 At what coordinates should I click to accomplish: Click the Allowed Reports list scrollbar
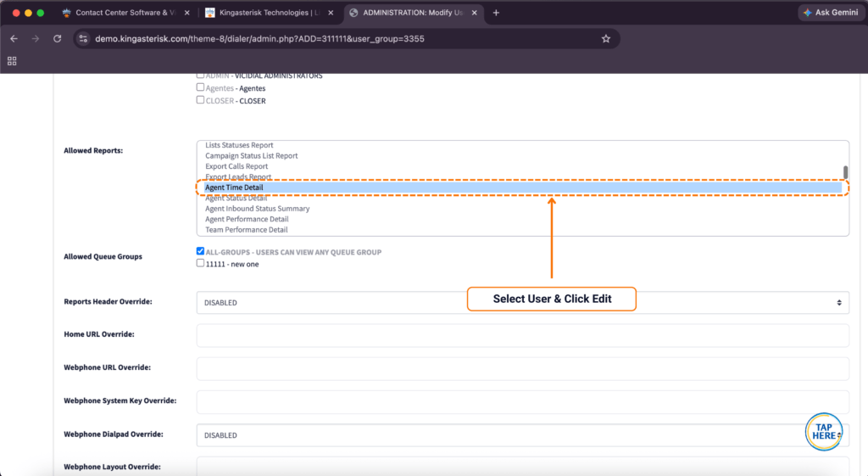click(845, 172)
